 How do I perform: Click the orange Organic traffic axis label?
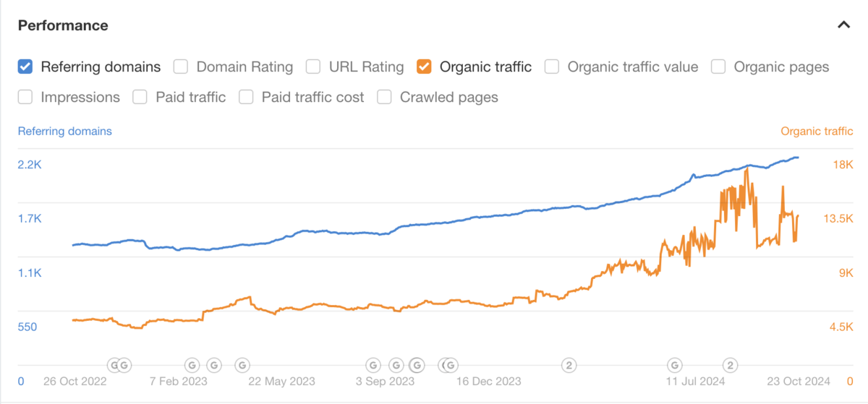click(x=817, y=132)
